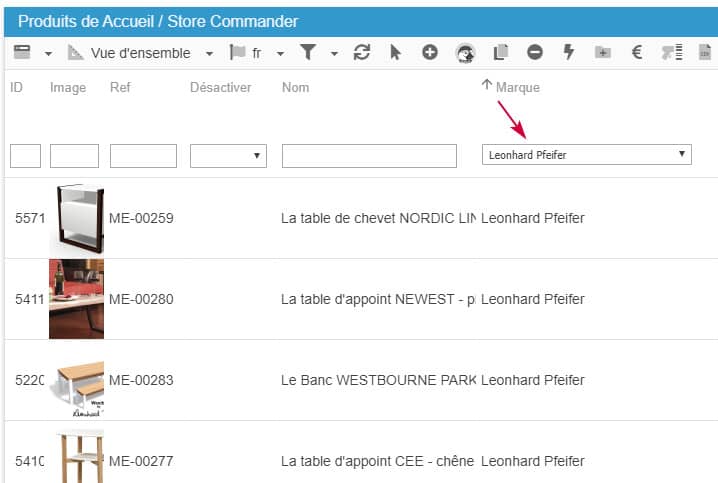Open the Désactiver column filter dropdown
Viewport: 718px width, 483px height.
pyautogui.click(x=228, y=156)
